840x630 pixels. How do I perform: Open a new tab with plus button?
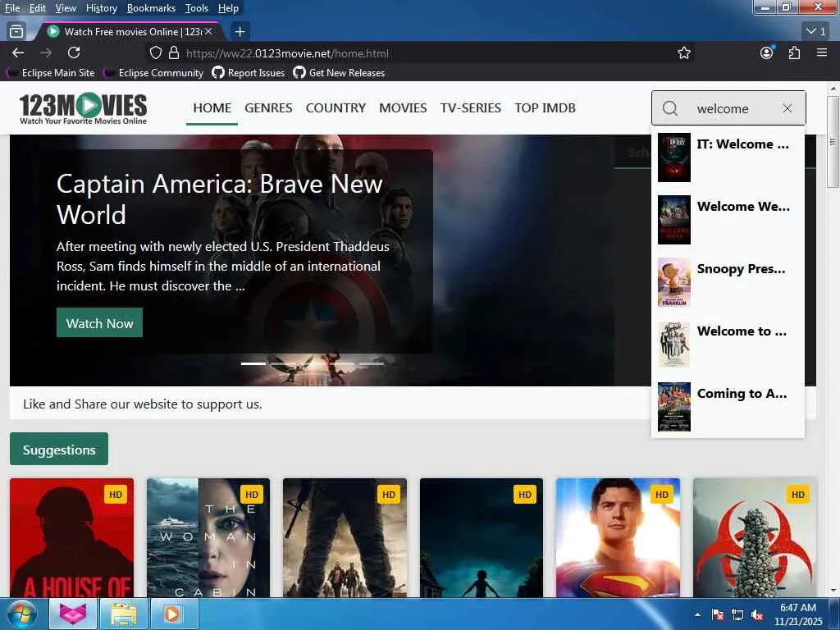tap(240, 32)
